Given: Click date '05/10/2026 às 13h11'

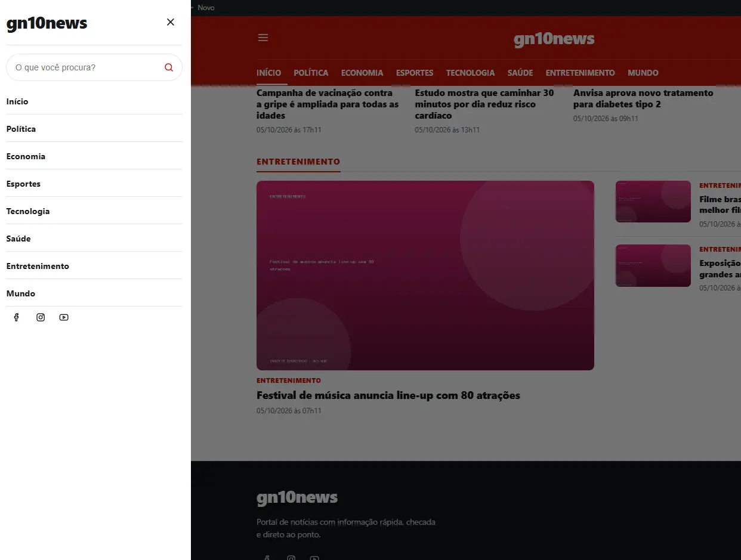Looking at the screenshot, I should point(447,130).
